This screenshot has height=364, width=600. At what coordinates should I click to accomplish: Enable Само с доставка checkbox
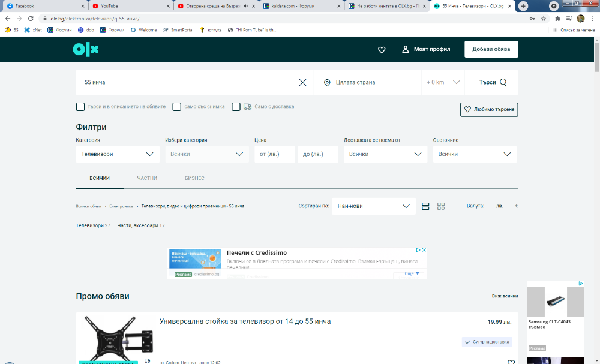236,107
